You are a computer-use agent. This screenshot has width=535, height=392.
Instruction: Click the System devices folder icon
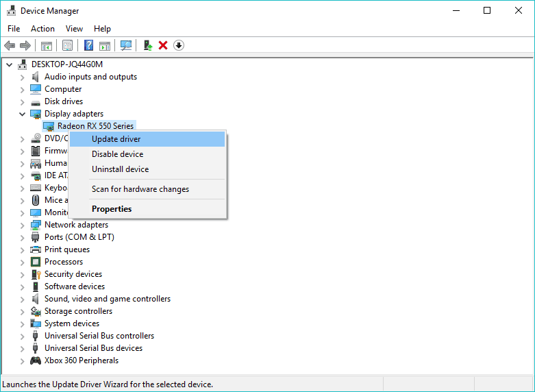[x=36, y=323]
